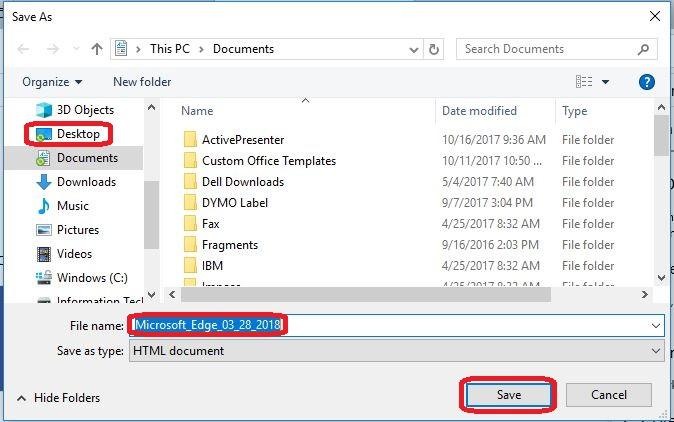Click New folder in the toolbar
The height and width of the screenshot is (422, 674).
coord(142,82)
